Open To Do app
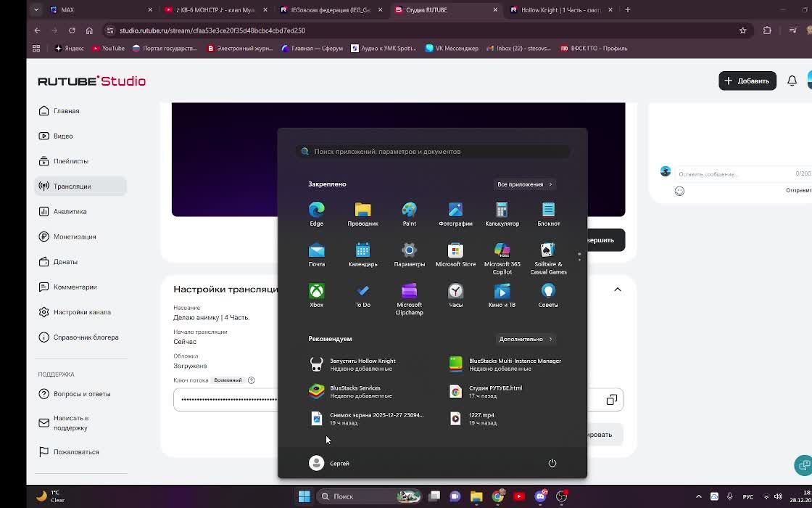 click(x=362, y=295)
